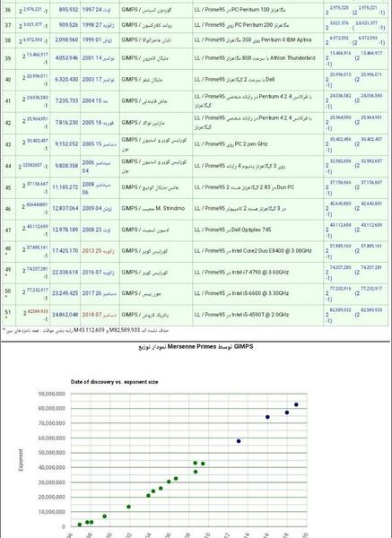Click the Duo PC method cell in row 45
Image resolution: width=392 pixels, height=538 pixels.
point(257,187)
